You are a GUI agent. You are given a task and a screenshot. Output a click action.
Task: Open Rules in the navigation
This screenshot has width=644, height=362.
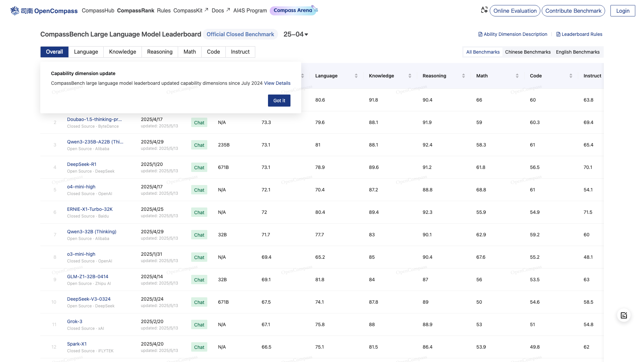(x=164, y=11)
